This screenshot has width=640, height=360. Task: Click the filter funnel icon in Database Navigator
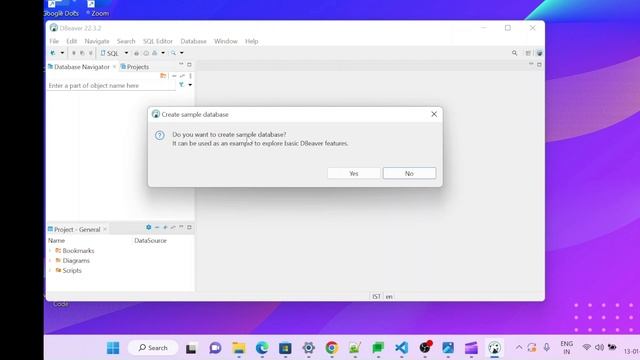pos(181,85)
